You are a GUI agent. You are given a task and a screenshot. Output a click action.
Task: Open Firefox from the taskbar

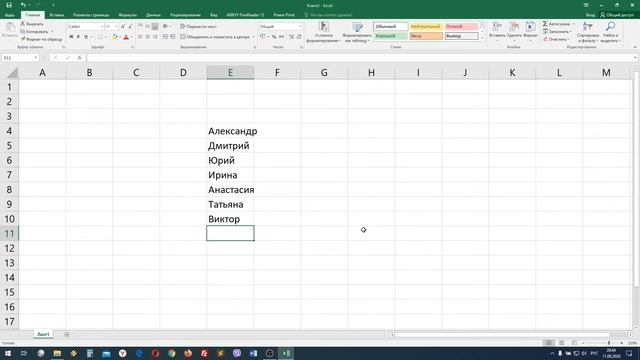[188, 353]
